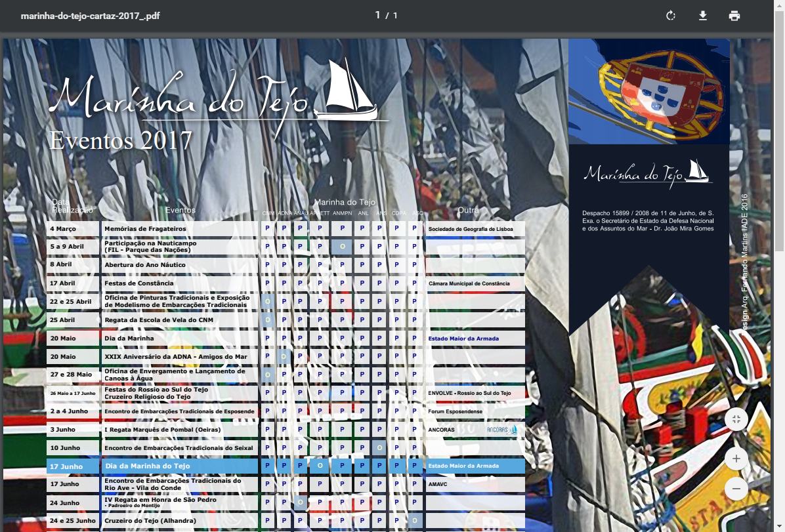Click 'Cruzeiro do Tejo (Alhandra)' event

[150, 520]
